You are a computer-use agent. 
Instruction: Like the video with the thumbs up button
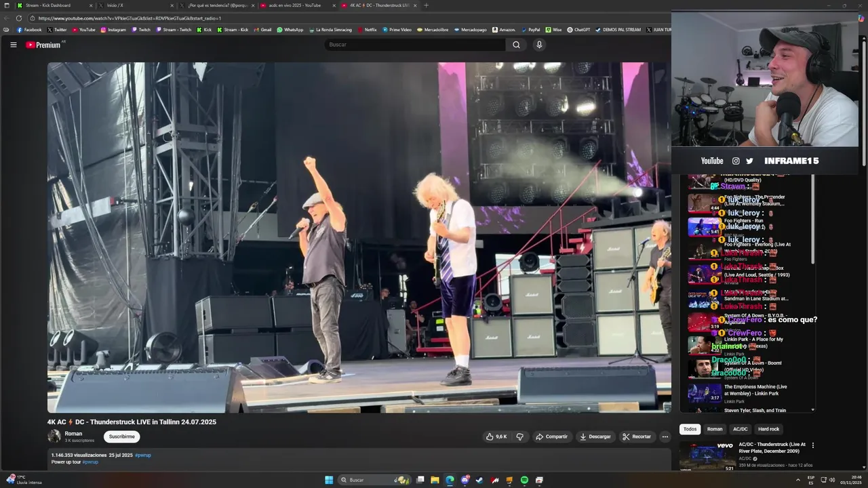496,436
